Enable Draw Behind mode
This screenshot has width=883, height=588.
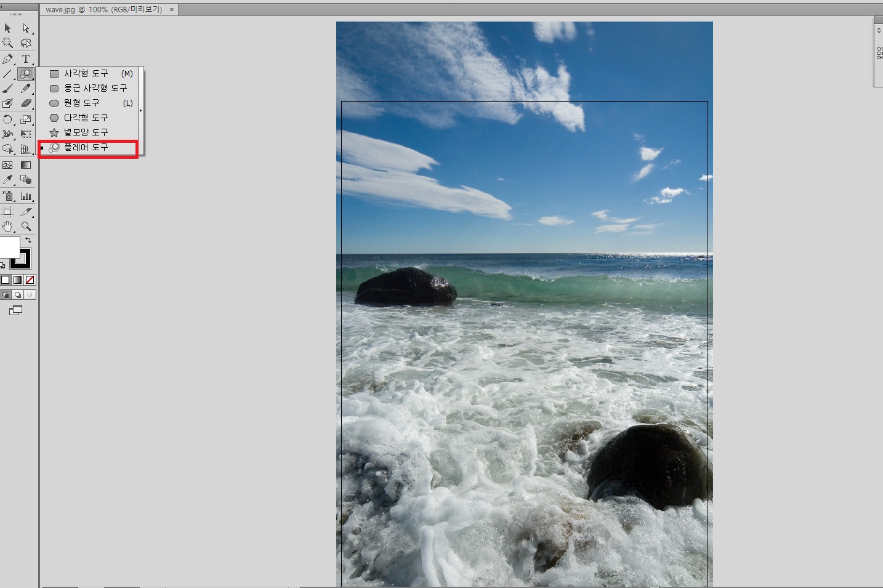18,295
